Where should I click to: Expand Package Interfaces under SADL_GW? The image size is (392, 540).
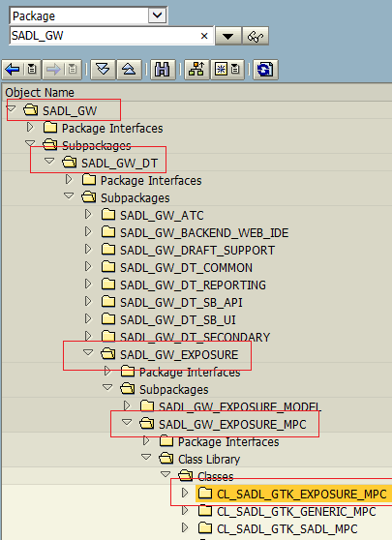[30, 128]
